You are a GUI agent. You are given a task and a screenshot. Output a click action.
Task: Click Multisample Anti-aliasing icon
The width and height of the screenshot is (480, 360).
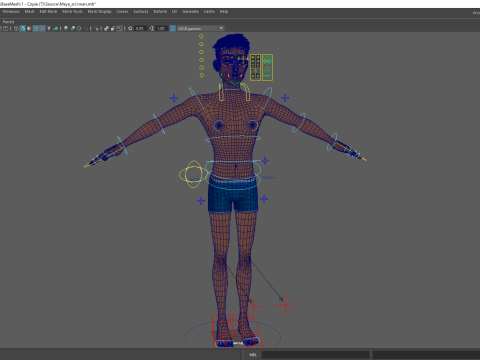tap(79, 28)
